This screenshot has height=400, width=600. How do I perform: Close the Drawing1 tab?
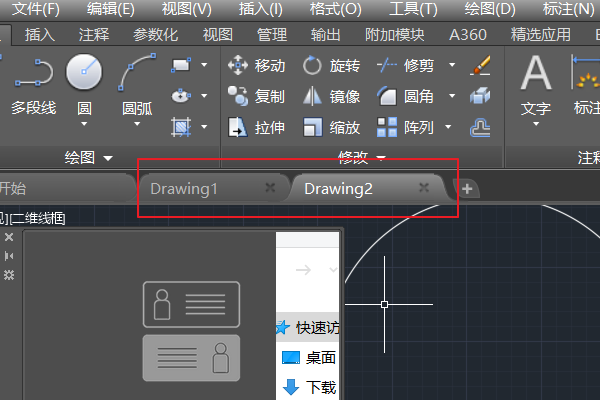[270, 188]
